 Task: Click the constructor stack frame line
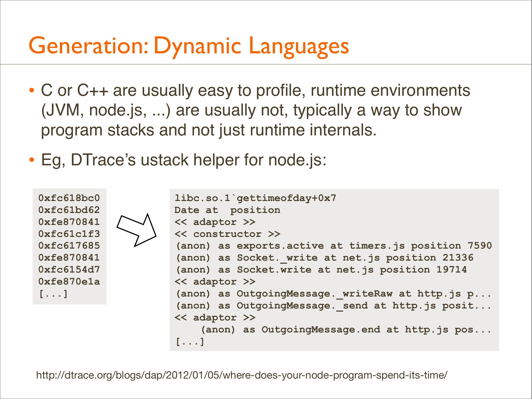(227, 234)
